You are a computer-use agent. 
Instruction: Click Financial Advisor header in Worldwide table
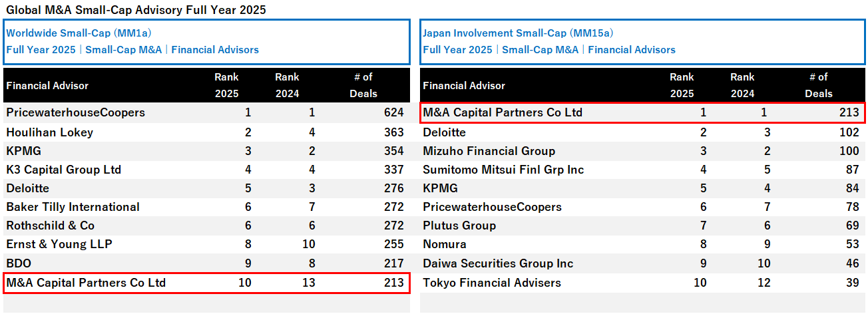(47, 85)
